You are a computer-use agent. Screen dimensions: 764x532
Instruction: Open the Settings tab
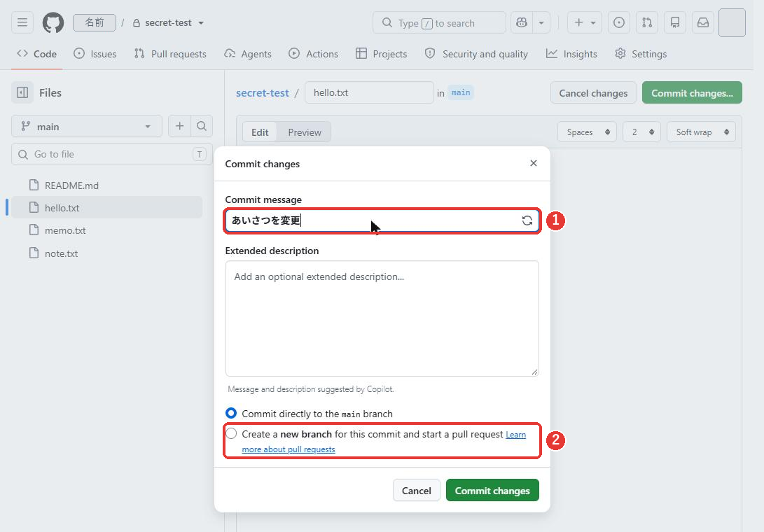[641, 54]
